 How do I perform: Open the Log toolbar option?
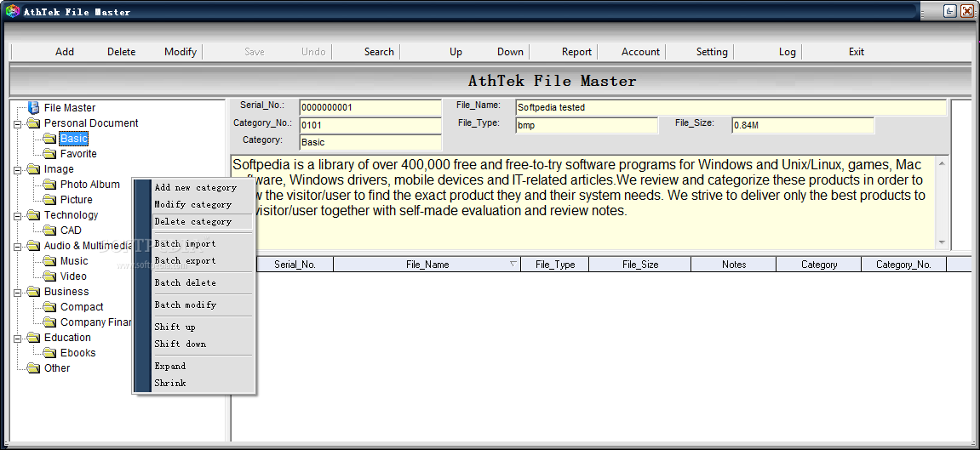(787, 52)
